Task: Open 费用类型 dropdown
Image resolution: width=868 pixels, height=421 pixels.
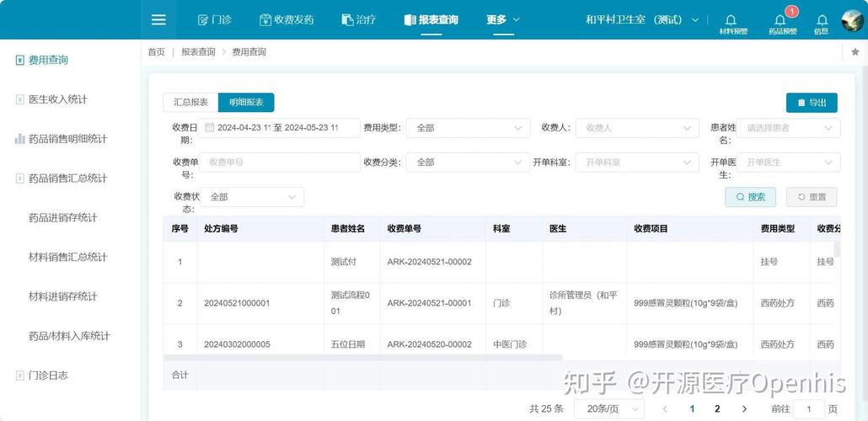Action: (468, 128)
